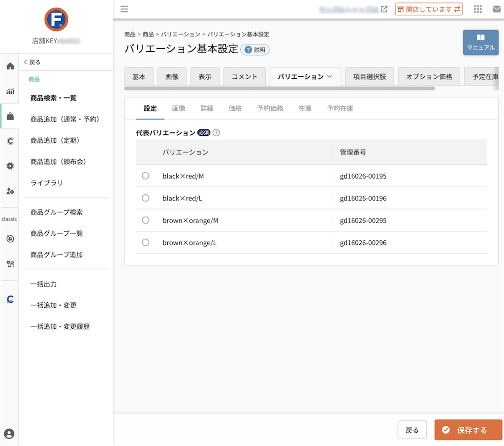Open the settings gear icon
This screenshot has width=504, height=446.
pos(10,166)
